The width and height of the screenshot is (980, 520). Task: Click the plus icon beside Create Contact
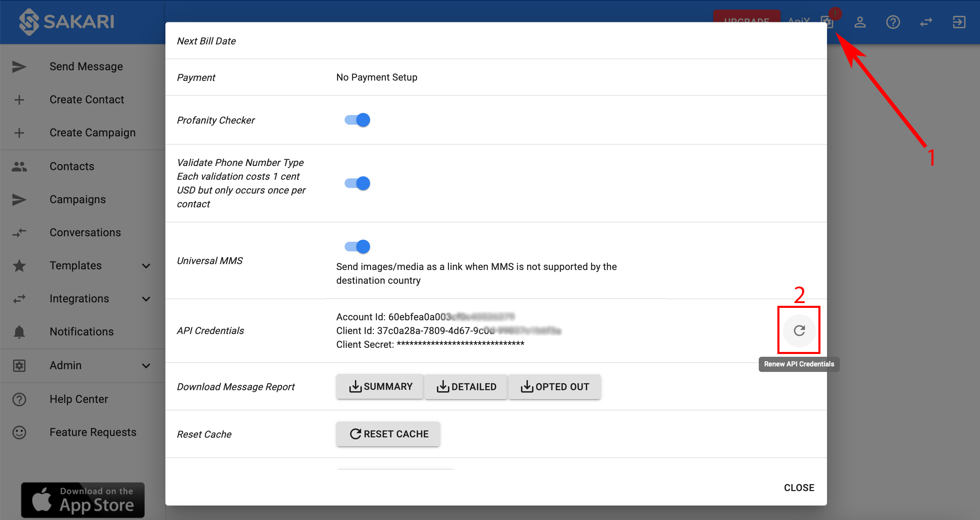click(x=19, y=100)
